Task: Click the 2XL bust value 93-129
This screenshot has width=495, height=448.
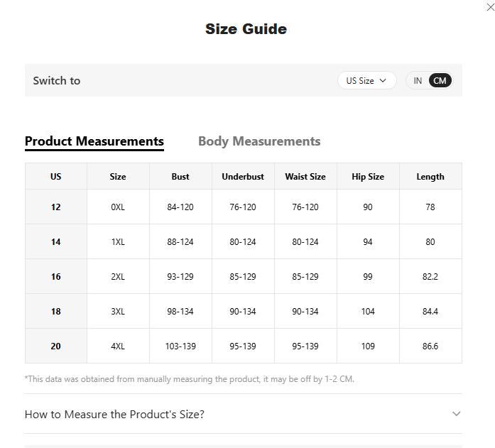Action: pyautogui.click(x=180, y=277)
